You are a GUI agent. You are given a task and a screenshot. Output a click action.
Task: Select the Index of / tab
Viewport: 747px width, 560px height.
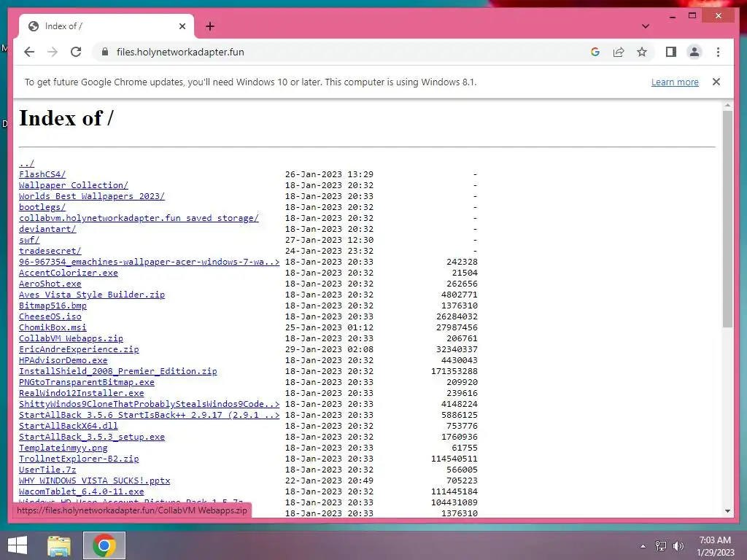click(107, 26)
